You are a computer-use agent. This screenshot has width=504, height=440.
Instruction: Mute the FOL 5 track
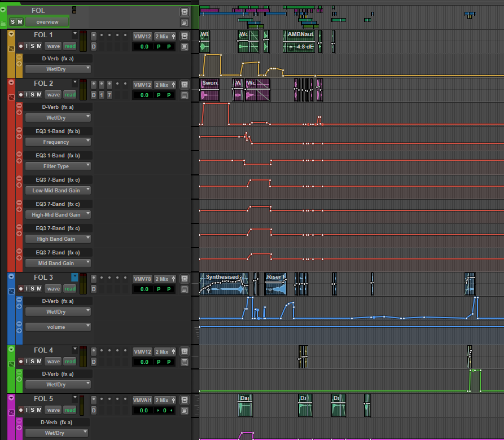39,410
